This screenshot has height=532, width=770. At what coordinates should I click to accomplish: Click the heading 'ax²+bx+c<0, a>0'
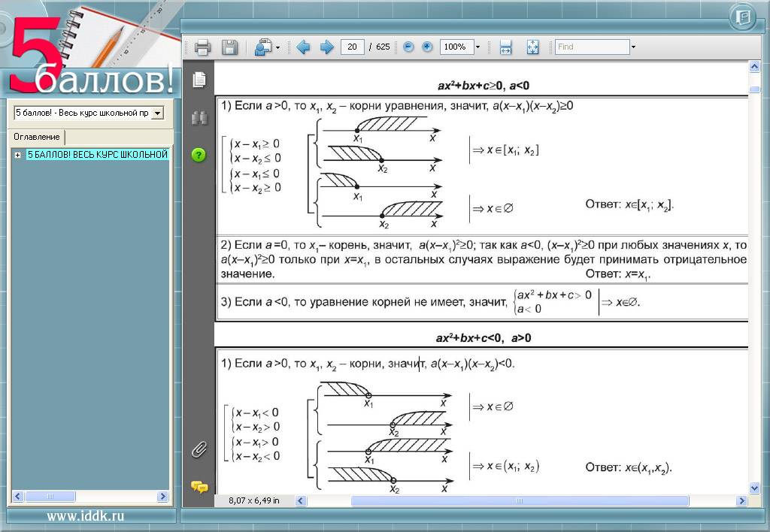point(484,337)
